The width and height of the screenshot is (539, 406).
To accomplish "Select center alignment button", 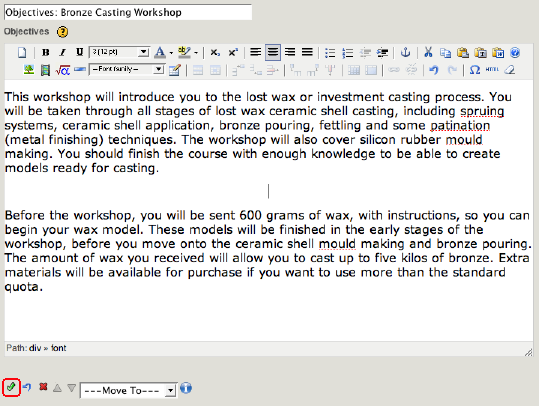I will (273, 52).
